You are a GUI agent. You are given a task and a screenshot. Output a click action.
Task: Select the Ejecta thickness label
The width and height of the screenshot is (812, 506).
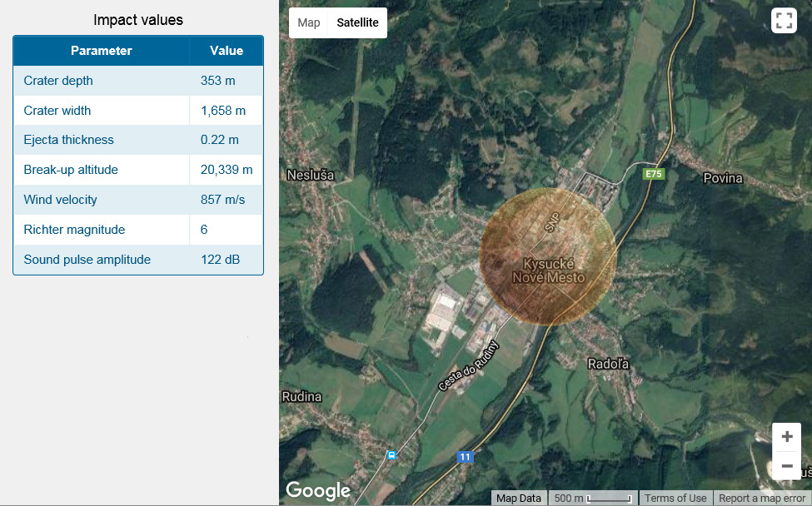(x=68, y=140)
